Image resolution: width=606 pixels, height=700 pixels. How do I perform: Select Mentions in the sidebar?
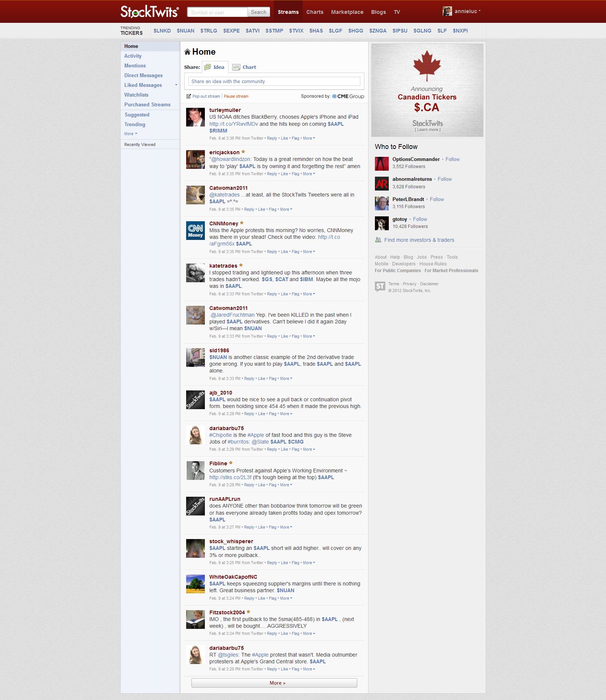click(135, 66)
